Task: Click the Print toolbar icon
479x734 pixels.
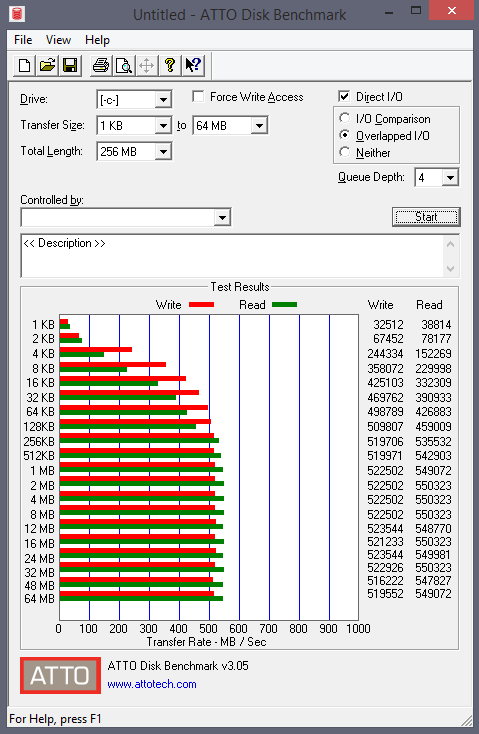Action: (101, 65)
